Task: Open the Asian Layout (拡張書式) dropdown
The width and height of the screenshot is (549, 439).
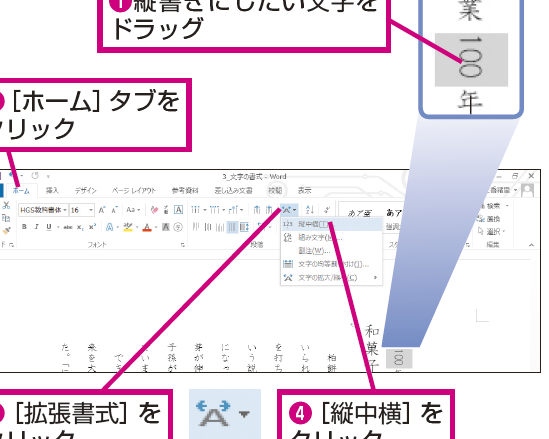Action: pyautogui.click(x=289, y=210)
